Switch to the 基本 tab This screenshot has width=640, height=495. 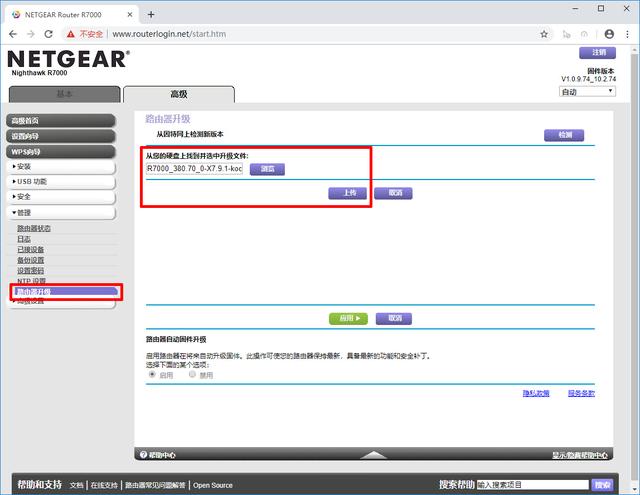[x=64, y=94]
